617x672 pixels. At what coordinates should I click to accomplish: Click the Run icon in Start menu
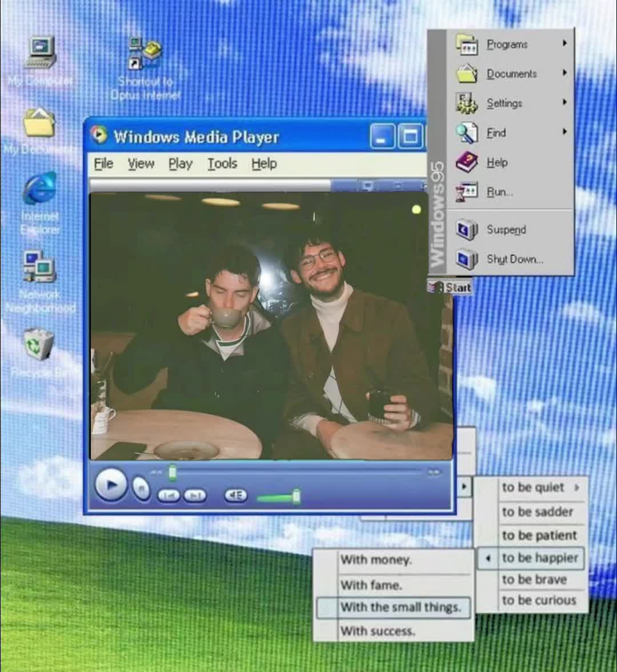coord(466,191)
